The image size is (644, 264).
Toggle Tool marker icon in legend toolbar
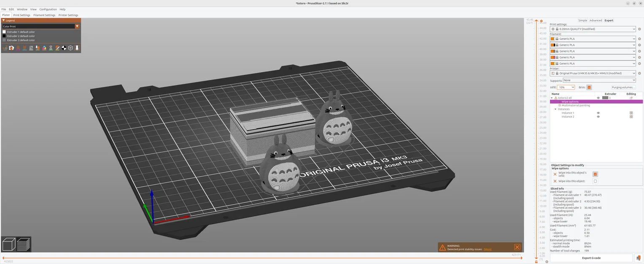[77, 48]
